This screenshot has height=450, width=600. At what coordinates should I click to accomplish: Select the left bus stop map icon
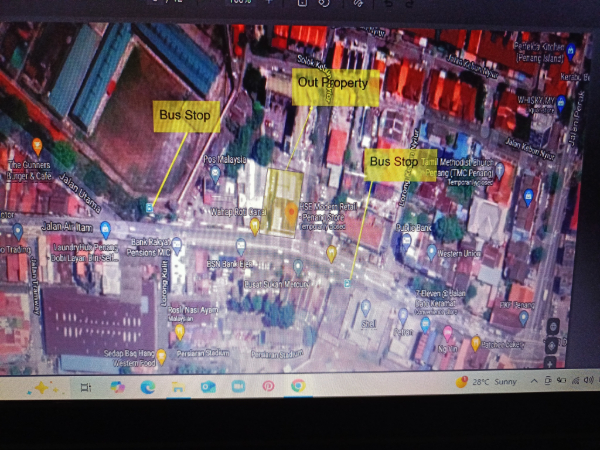pos(150,207)
